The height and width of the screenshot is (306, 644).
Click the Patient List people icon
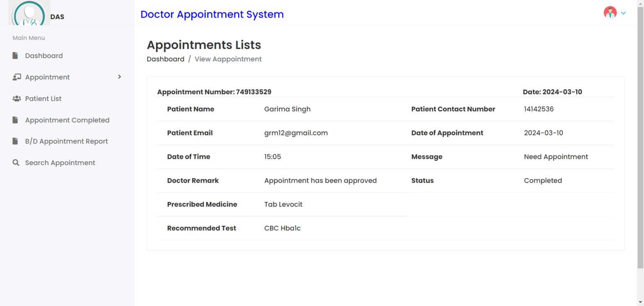[x=17, y=98]
